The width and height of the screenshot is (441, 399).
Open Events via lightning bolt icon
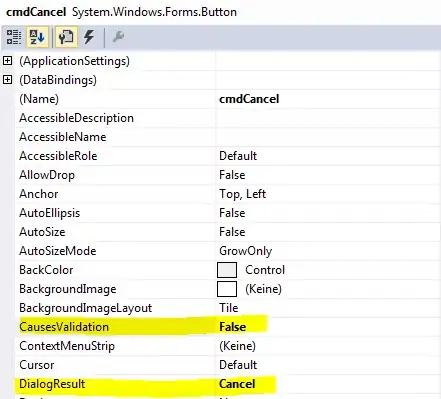pyautogui.click(x=89, y=37)
